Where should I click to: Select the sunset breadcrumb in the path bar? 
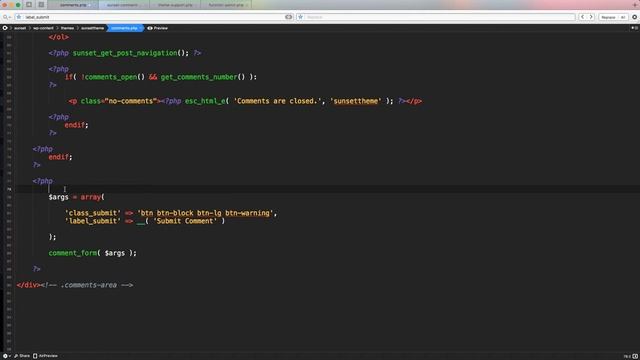[x=20, y=28]
